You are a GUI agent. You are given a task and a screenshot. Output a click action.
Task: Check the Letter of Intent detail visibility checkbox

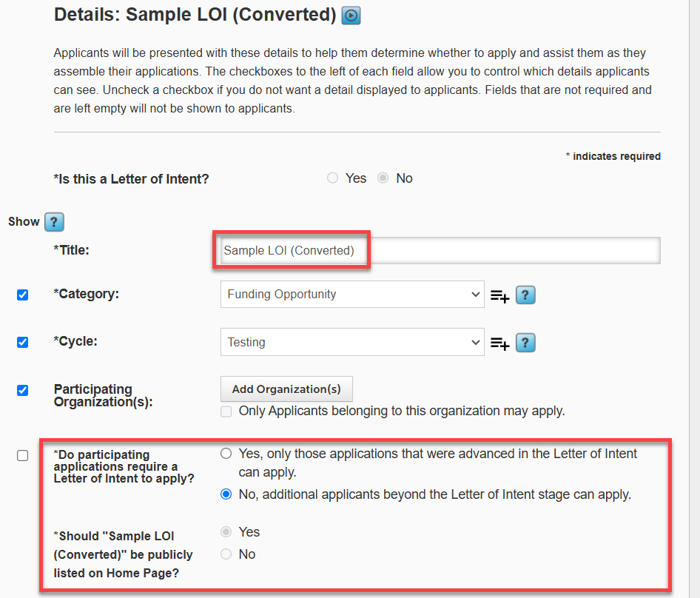[22, 455]
